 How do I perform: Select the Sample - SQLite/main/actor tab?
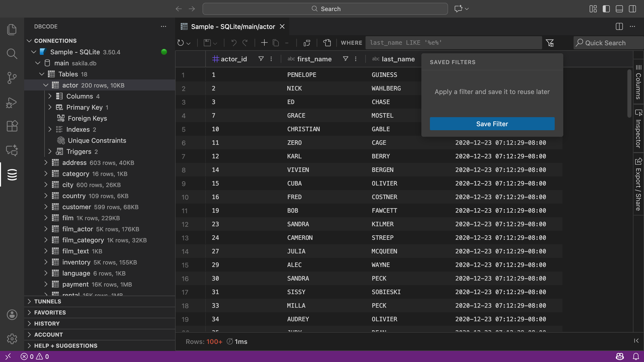point(233,27)
